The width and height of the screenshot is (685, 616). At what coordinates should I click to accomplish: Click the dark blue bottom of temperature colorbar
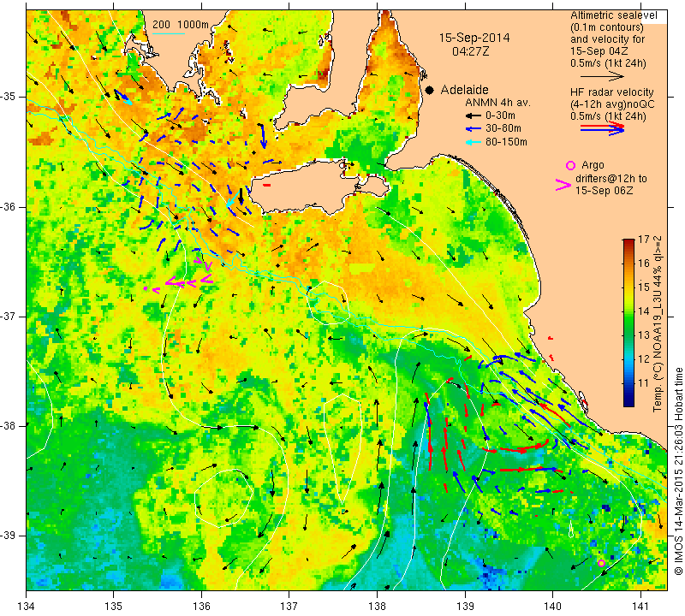(628, 402)
